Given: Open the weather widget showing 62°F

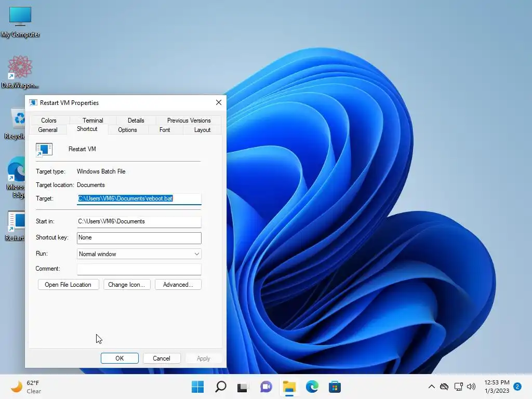Looking at the screenshot, I should pyautogui.click(x=26, y=387).
